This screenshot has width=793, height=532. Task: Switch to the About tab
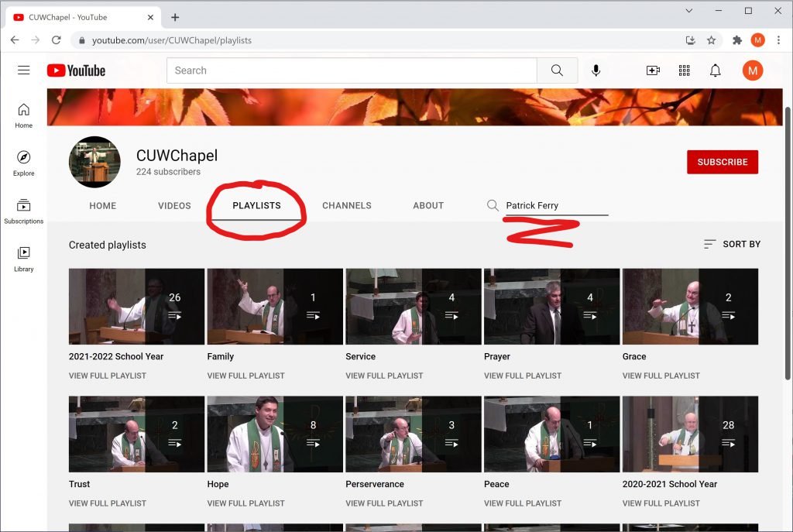pos(428,206)
